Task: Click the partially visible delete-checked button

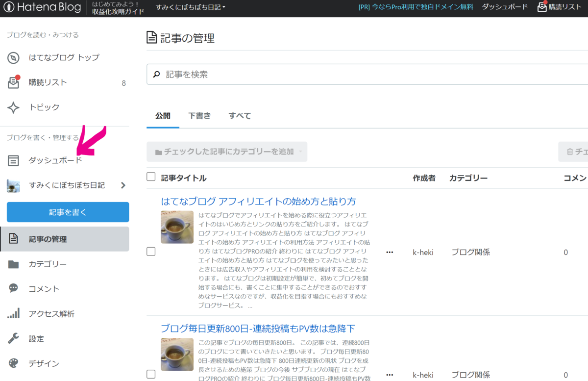Action: coord(573,152)
